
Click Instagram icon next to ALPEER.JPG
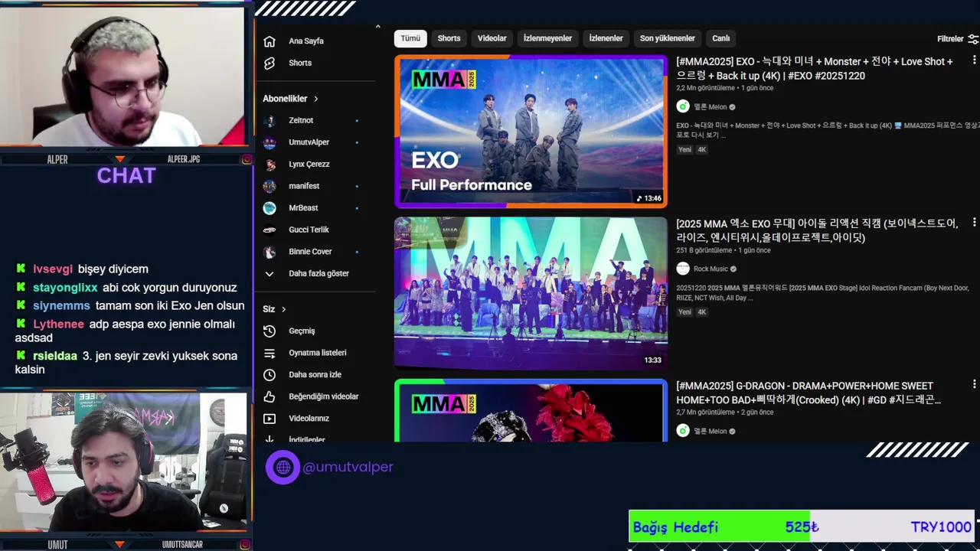[x=247, y=159]
